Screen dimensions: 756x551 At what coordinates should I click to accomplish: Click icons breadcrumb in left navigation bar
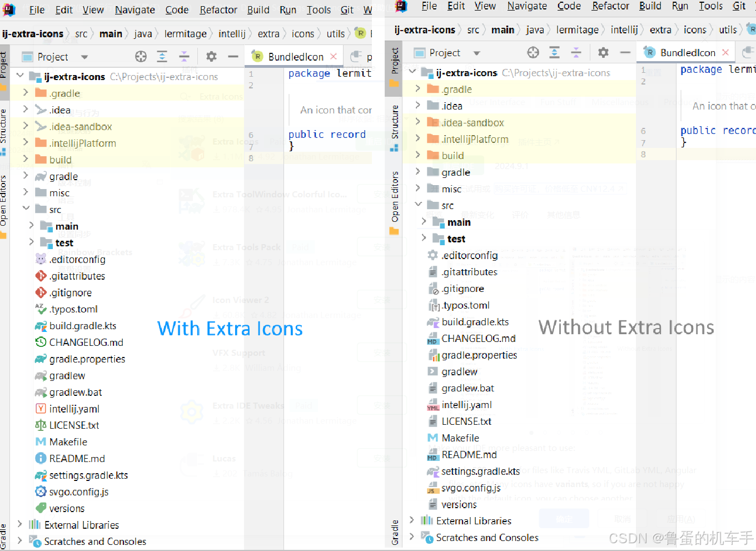[x=303, y=34]
